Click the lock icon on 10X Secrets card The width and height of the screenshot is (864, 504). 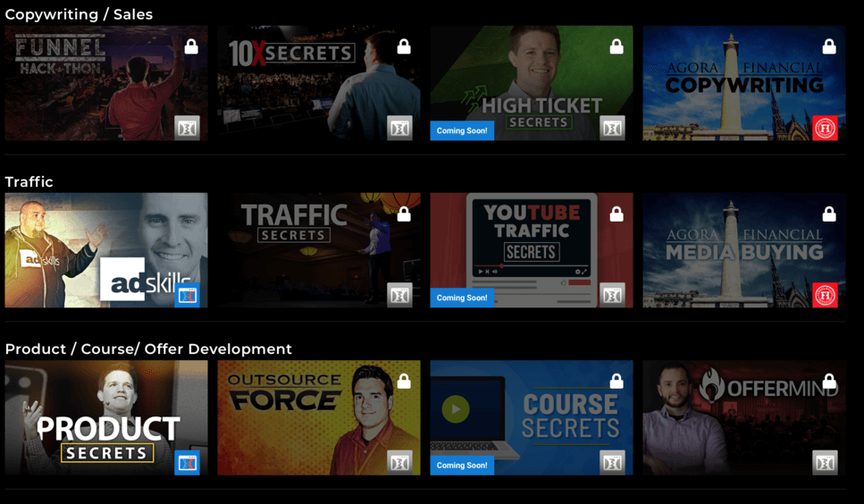pos(404,46)
